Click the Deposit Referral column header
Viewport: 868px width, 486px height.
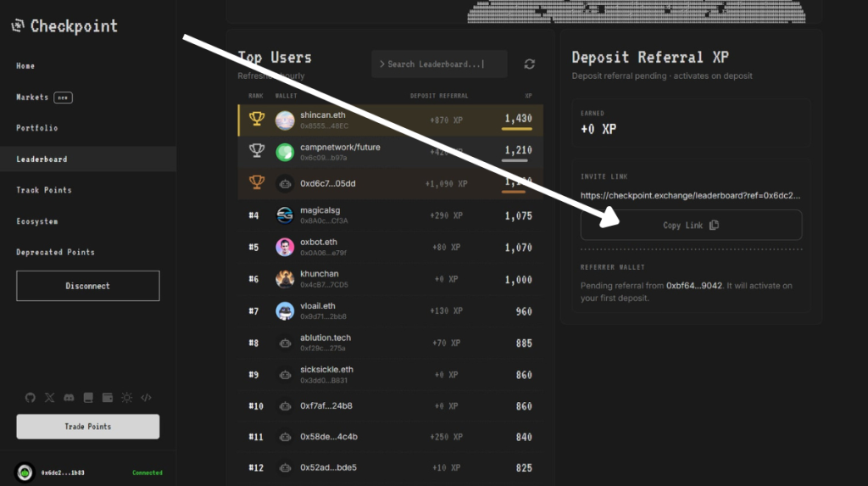tap(439, 96)
